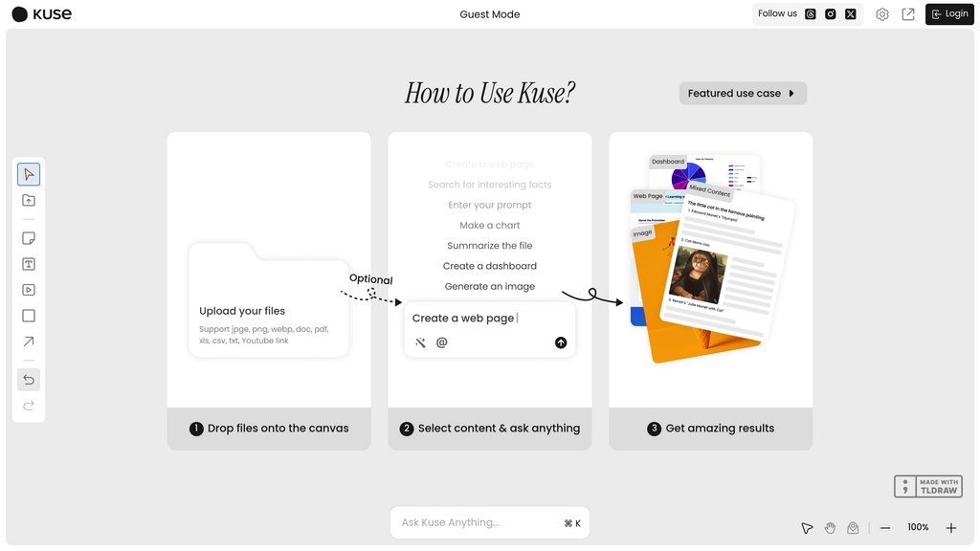Zoom out with the minus button
Screen dimensions: 980x551
[x=885, y=528]
